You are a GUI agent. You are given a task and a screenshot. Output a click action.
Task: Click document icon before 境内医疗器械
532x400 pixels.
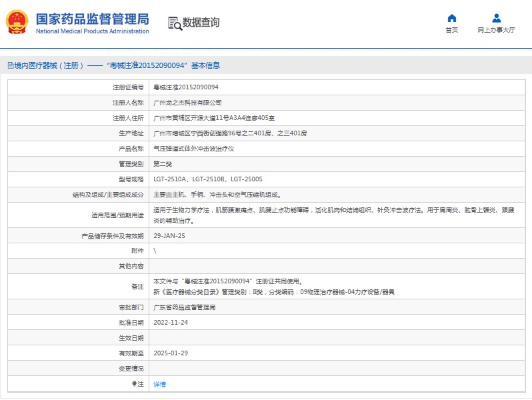[x=11, y=65]
